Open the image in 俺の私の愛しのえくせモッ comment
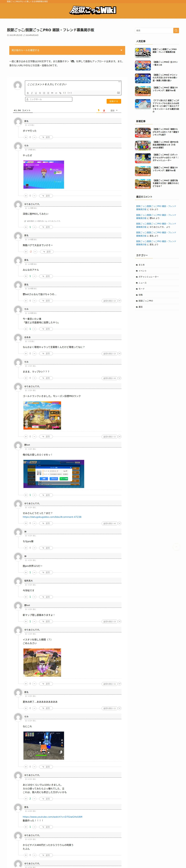Image resolution: width=186 pixels, height=868 pixels. coord(54,474)
